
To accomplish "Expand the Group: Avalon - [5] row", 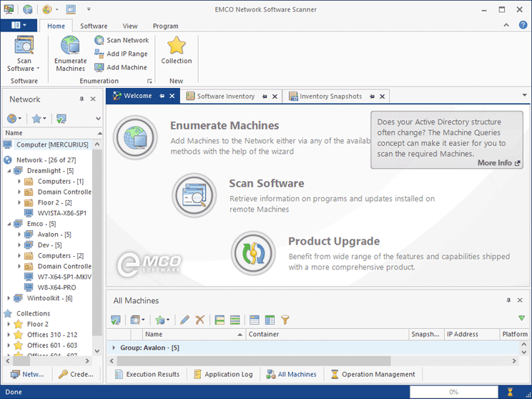I will coord(114,348).
